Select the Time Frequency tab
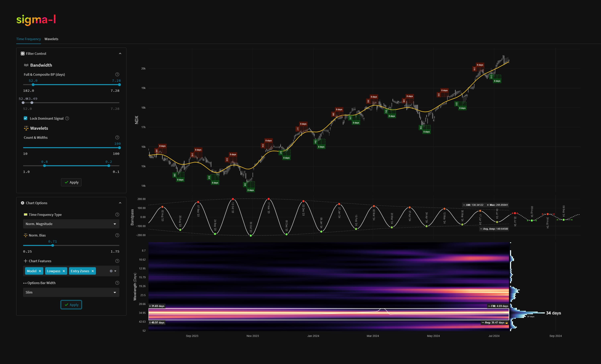The height and width of the screenshot is (364, 601). pos(28,39)
